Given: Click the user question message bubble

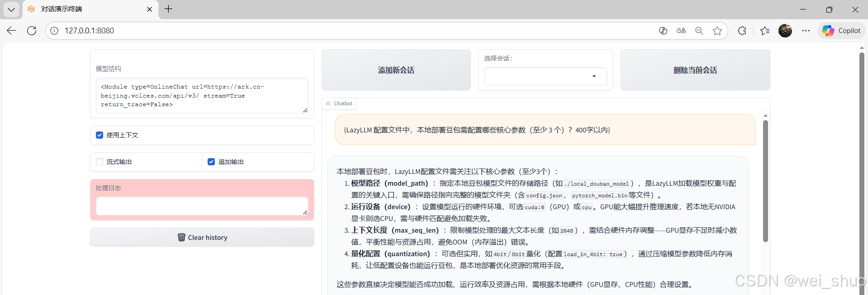Looking at the screenshot, I should tap(545, 130).
